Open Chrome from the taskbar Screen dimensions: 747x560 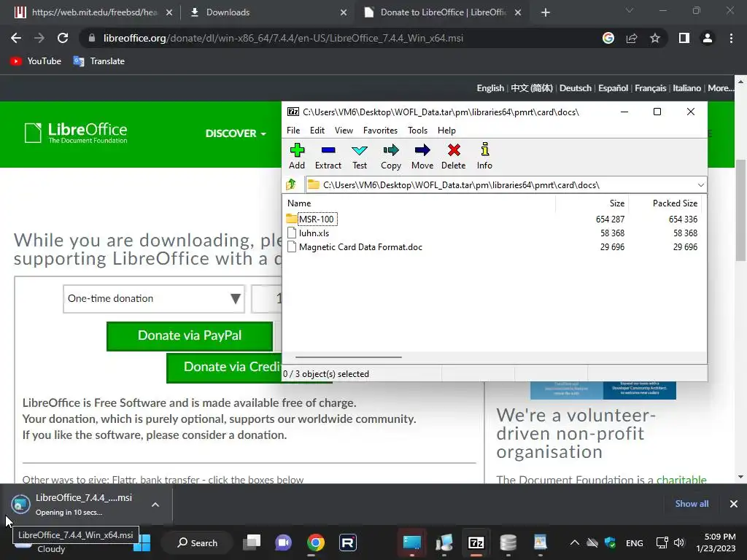[315, 542]
